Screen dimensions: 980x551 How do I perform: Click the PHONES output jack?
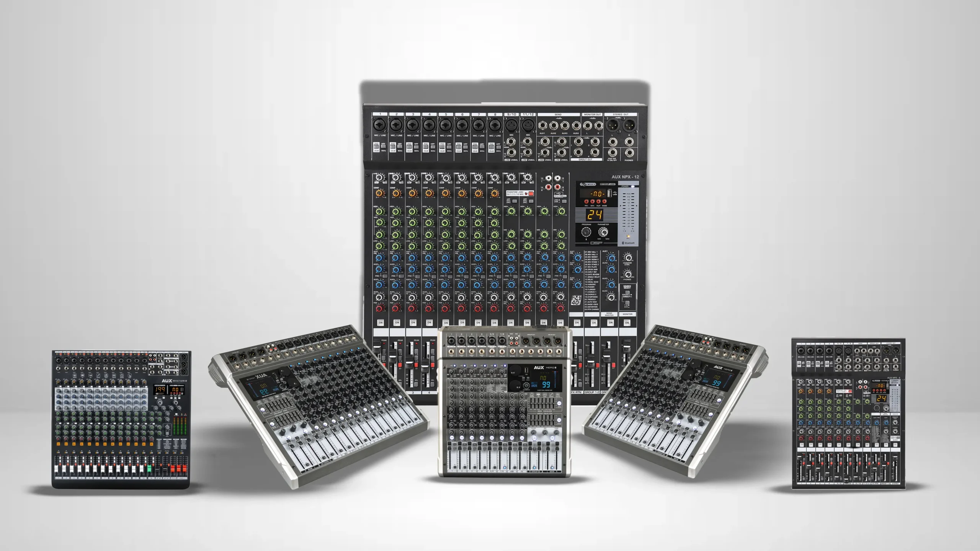(x=629, y=153)
